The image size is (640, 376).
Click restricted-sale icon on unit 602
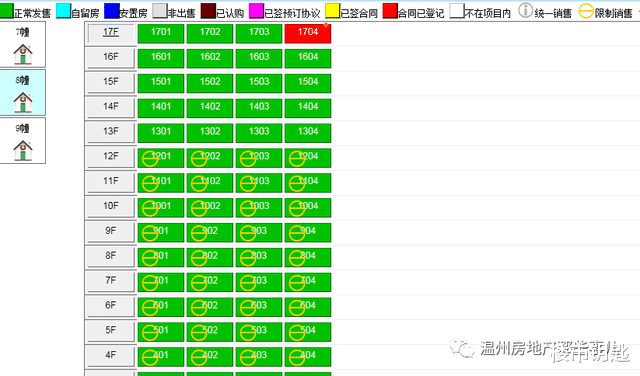(199, 309)
